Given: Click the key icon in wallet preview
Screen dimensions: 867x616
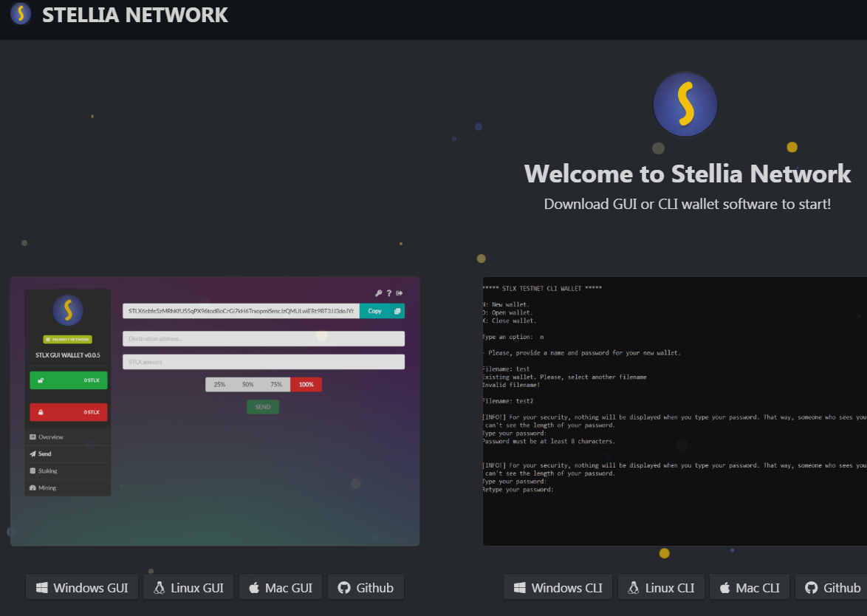Looking at the screenshot, I should click(x=378, y=293).
